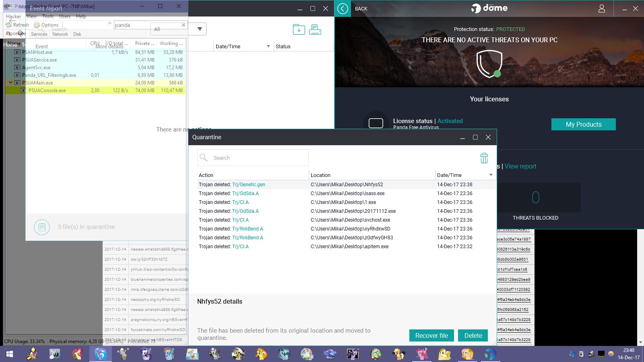Click the protection shield icon in Panda Dome

[489, 64]
